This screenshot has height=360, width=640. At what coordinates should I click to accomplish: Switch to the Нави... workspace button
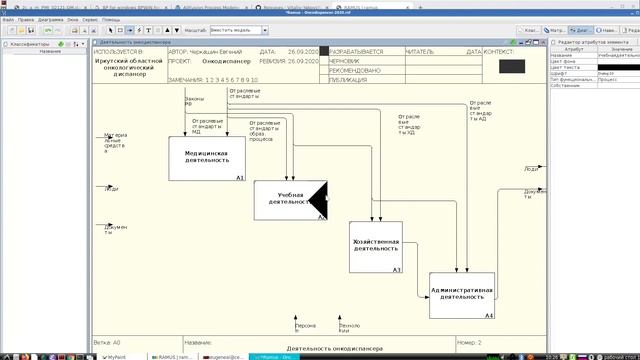(607, 30)
